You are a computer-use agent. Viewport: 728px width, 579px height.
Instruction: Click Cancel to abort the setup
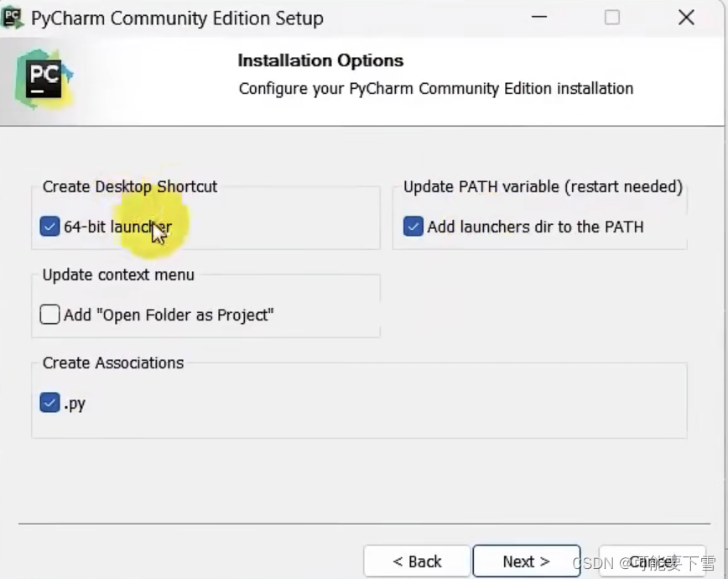(x=653, y=561)
